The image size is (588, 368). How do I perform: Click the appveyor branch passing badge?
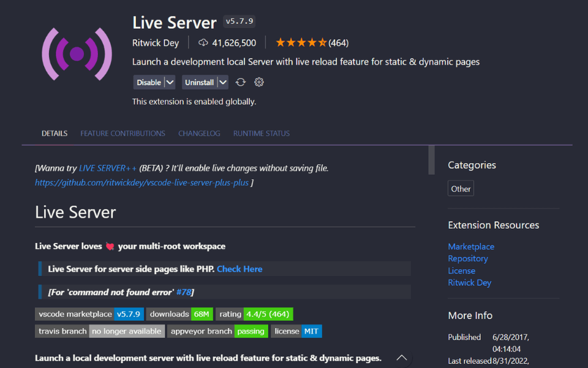(219, 331)
